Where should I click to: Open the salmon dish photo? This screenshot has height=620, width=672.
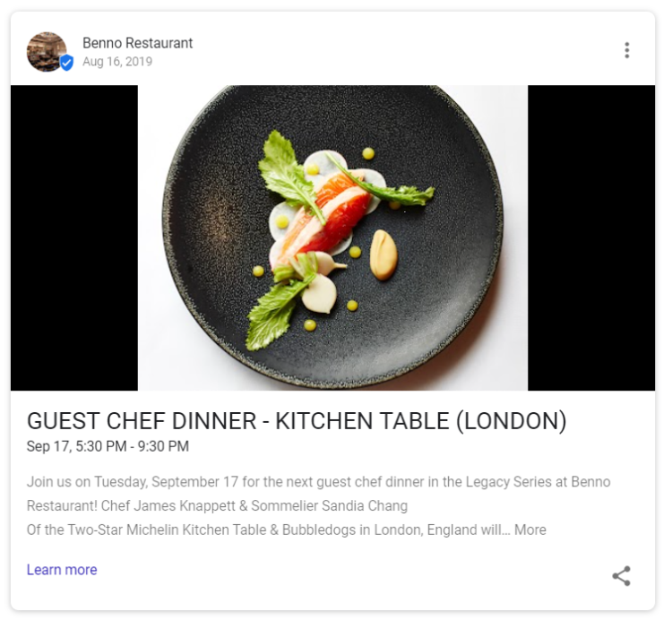[x=332, y=237]
